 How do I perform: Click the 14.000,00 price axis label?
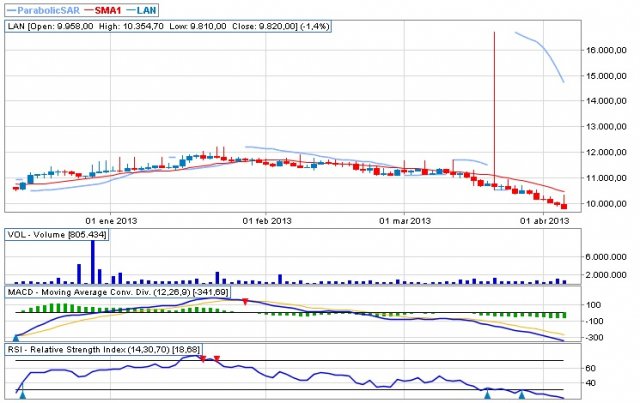coord(606,101)
